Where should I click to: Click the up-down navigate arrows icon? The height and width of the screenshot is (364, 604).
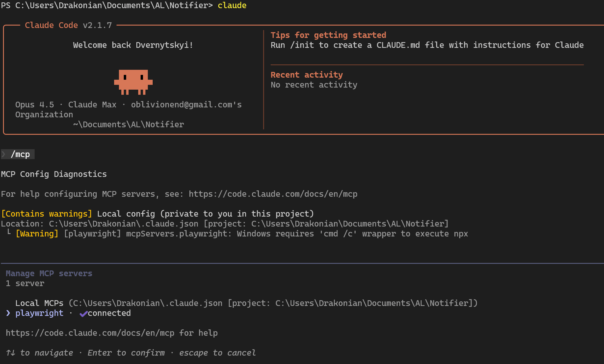pos(11,353)
